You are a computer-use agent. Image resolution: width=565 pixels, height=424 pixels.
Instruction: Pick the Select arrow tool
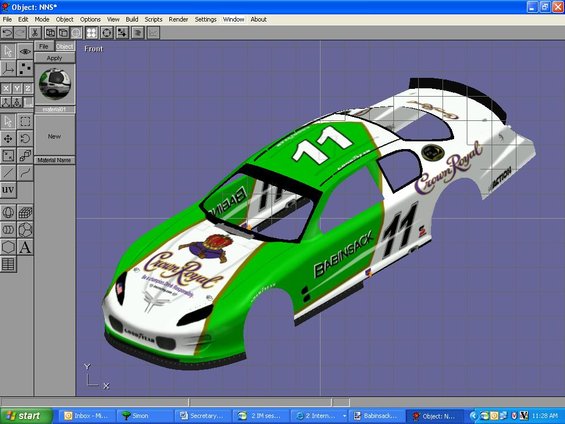click(x=8, y=121)
